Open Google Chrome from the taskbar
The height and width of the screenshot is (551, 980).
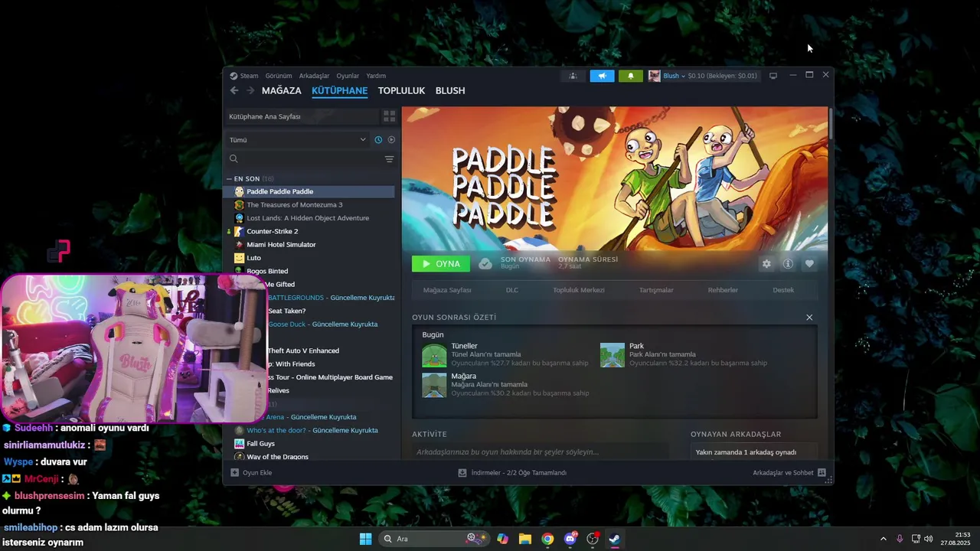[547, 539]
